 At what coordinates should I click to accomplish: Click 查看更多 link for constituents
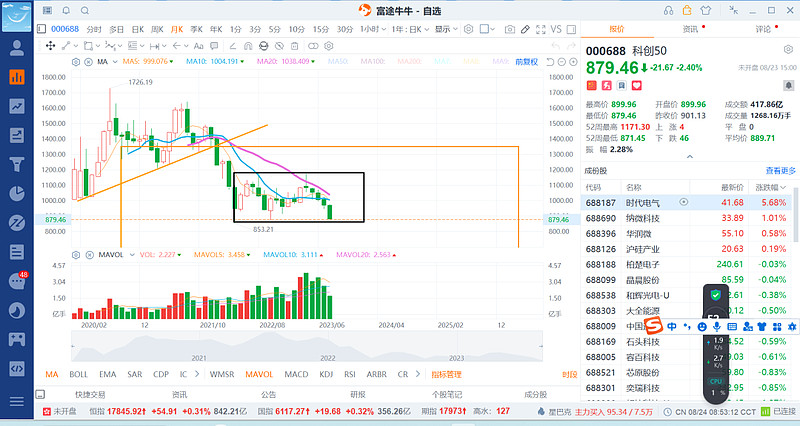click(x=781, y=170)
